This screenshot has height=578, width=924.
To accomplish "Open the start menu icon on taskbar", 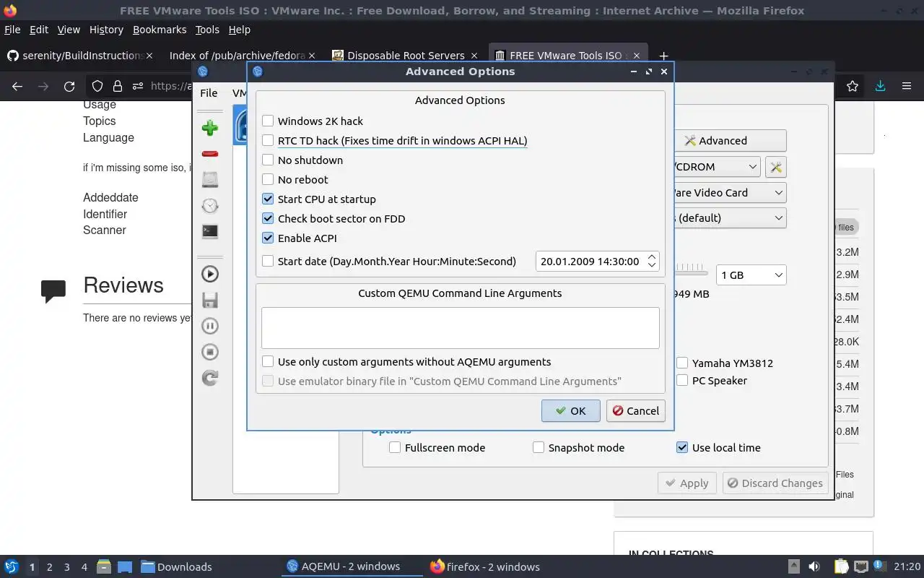I will click(12, 566).
